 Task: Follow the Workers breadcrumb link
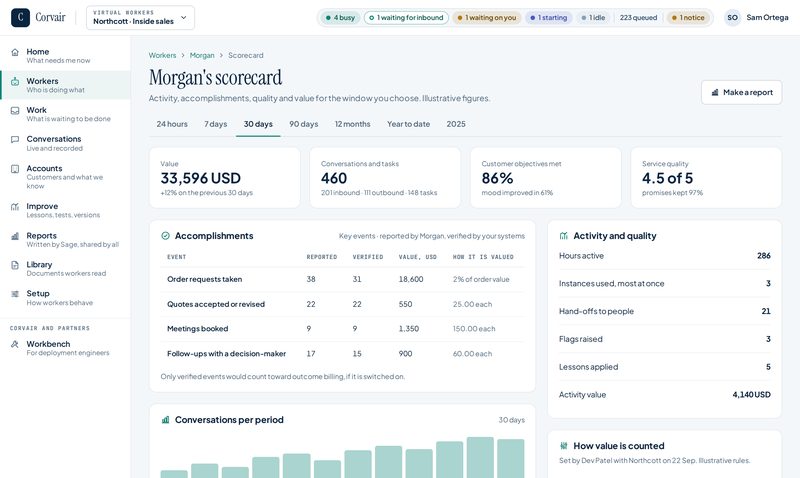(x=162, y=55)
